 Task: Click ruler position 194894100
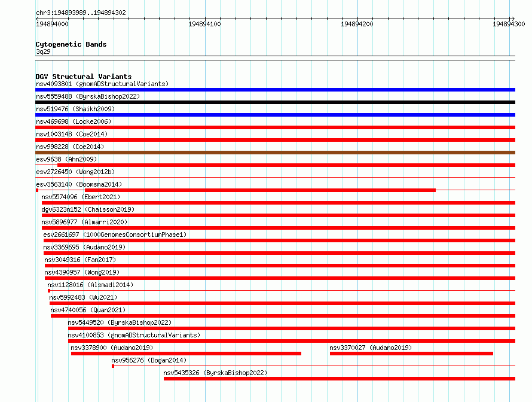point(204,24)
